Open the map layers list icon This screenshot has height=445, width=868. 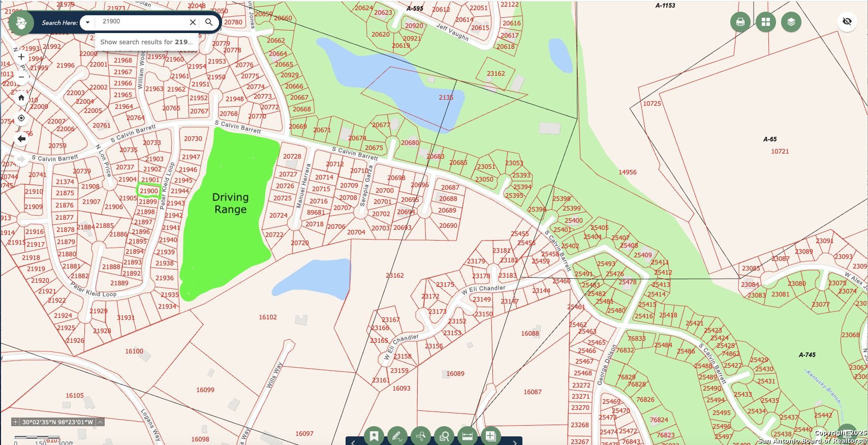point(791,22)
